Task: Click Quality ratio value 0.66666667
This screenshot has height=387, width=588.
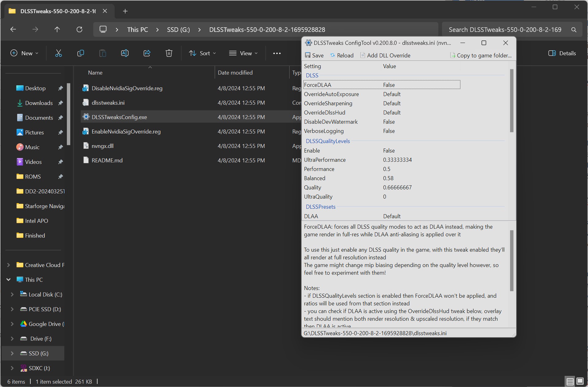Action: (397, 187)
